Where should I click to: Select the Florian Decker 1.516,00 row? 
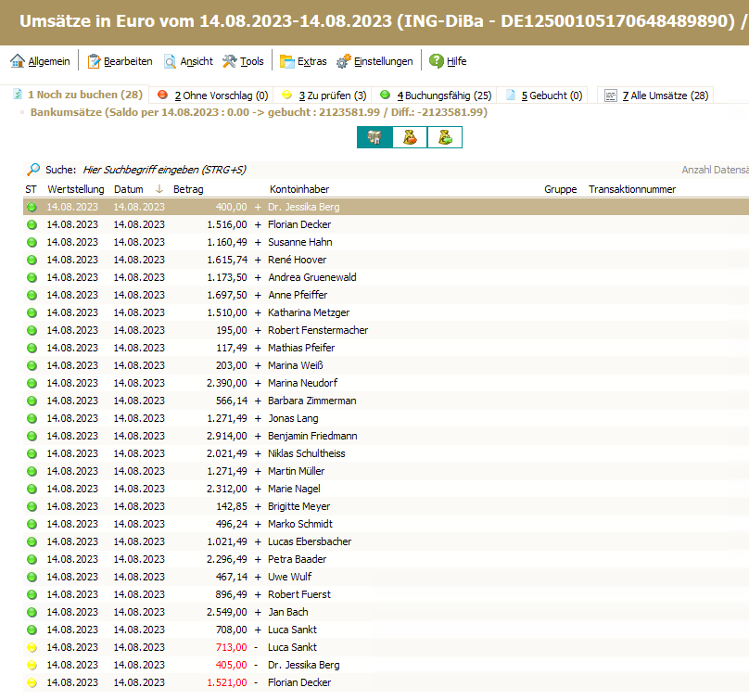click(x=299, y=224)
